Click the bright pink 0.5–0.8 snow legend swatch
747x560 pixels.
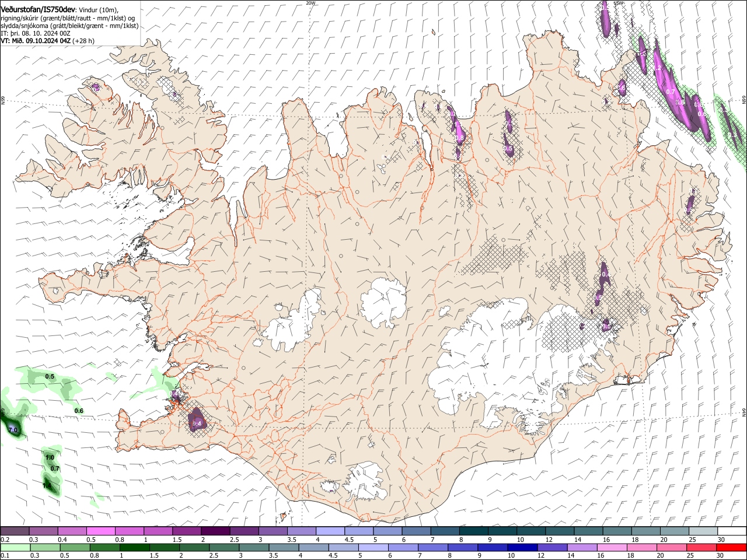[x=100, y=531]
